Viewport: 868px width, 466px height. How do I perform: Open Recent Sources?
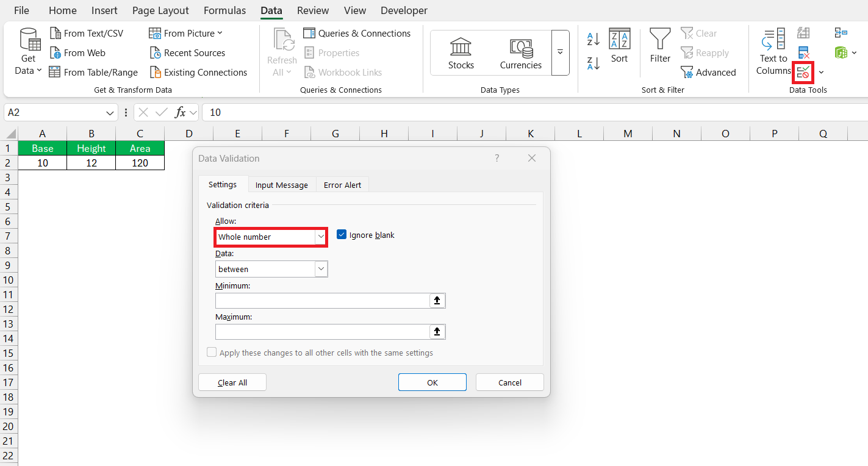188,53
